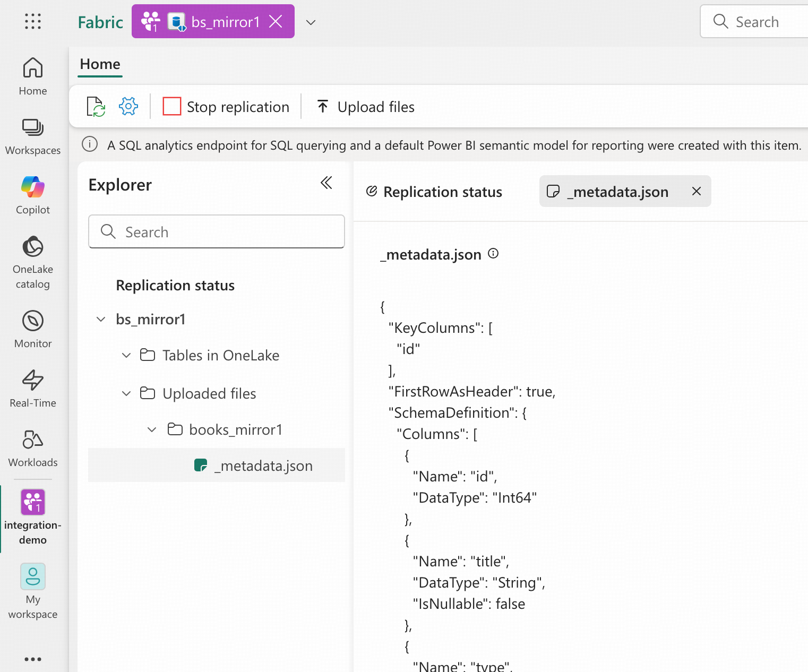Screen dimensions: 808x672
Task: Click the refresh file icon in toolbar
Action: point(96,107)
